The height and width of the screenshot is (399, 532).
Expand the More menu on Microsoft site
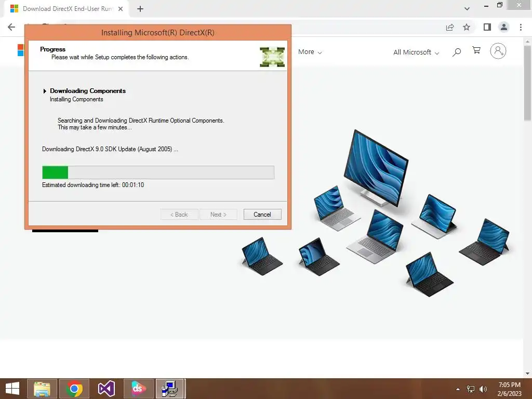point(310,52)
